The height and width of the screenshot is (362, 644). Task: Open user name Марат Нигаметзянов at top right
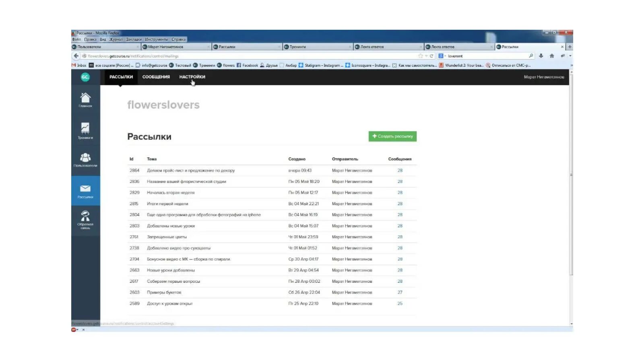(x=544, y=77)
